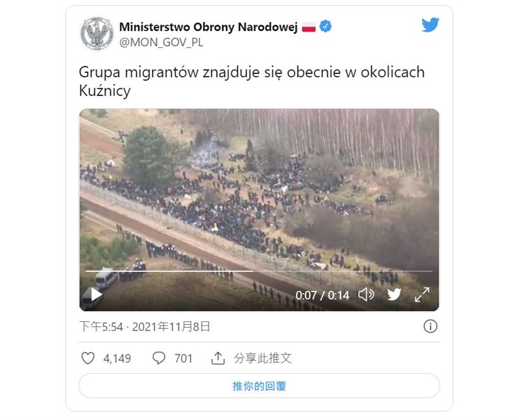This screenshot has height=420, width=519.
Task: Play the embedded migrant video
Action: 96,295
